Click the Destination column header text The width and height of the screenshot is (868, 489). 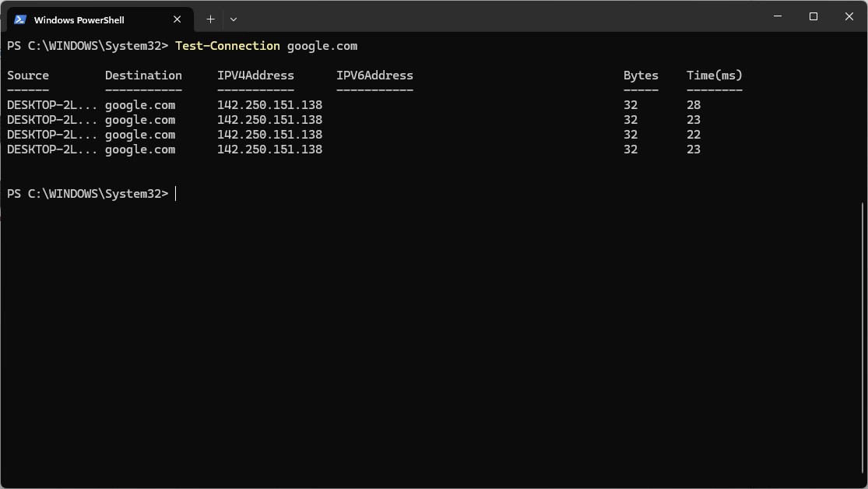pyautogui.click(x=143, y=75)
